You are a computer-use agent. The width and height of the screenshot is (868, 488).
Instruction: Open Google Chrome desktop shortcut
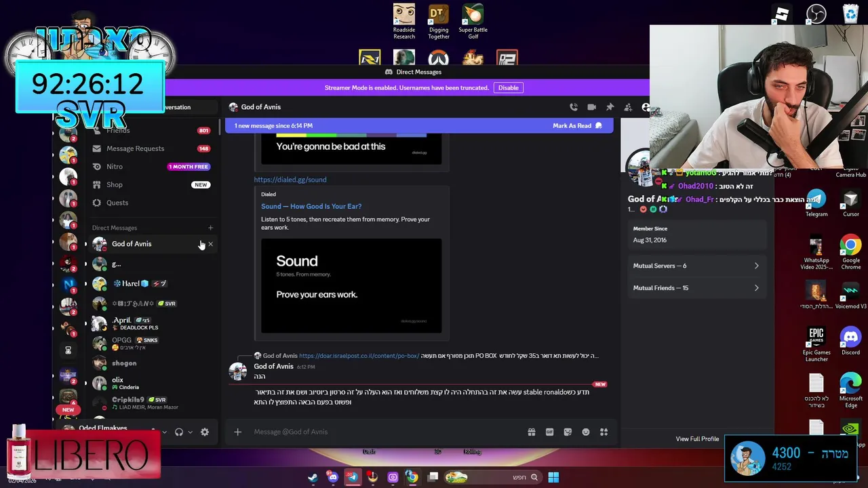[x=851, y=253]
